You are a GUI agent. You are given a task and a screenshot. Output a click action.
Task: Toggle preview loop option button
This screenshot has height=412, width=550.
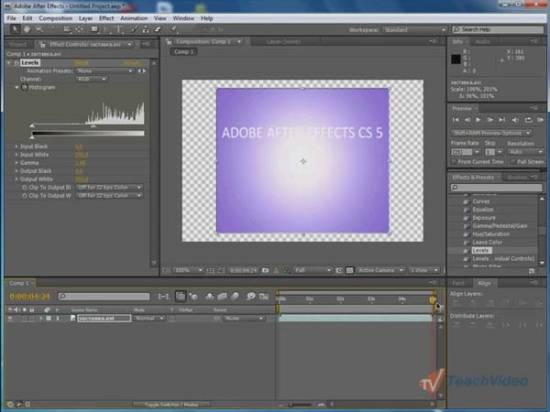(528, 120)
